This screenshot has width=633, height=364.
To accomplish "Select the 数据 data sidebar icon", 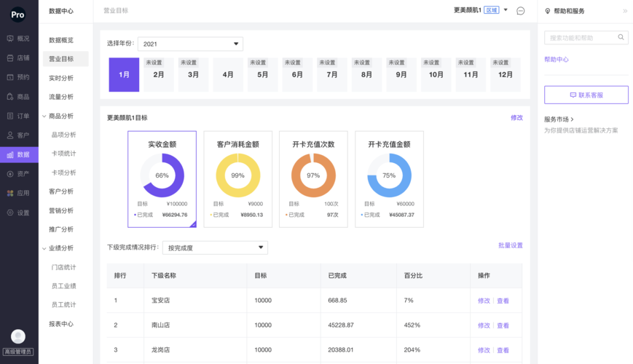I will (x=10, y=154).
